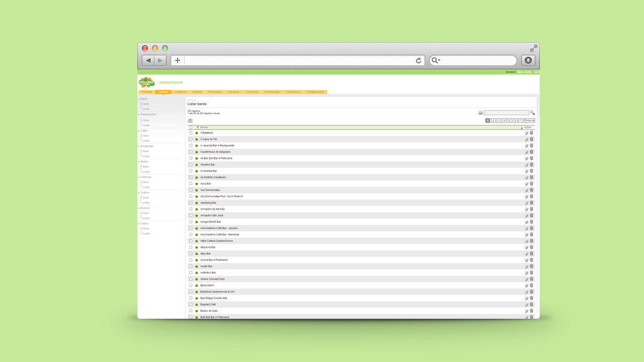Screen dimensions: 644x362
Task: Click the bar list filter input field
Action: 507,113
